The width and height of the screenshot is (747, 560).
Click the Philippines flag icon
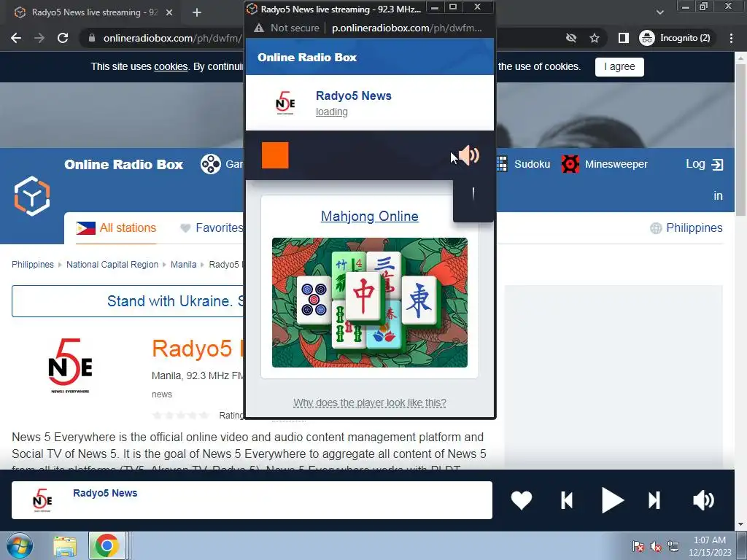(86, 228)
